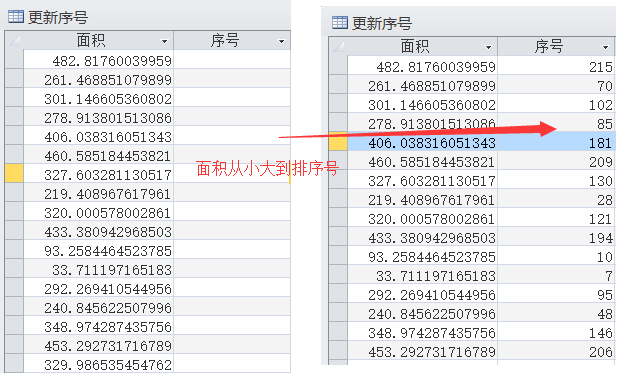Screen dimensions: 617x373
Task: Open 面积 column dropdown in right table
Action: pos(488,47)
